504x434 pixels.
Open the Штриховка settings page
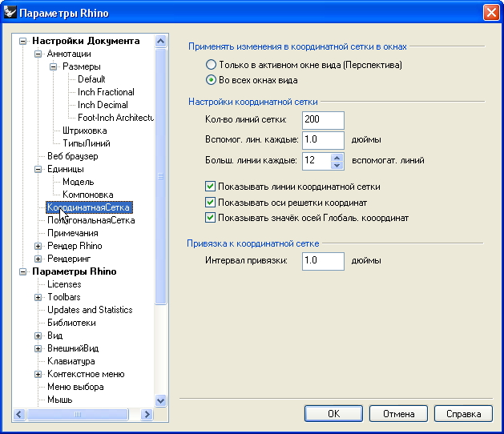click(85, 131)
